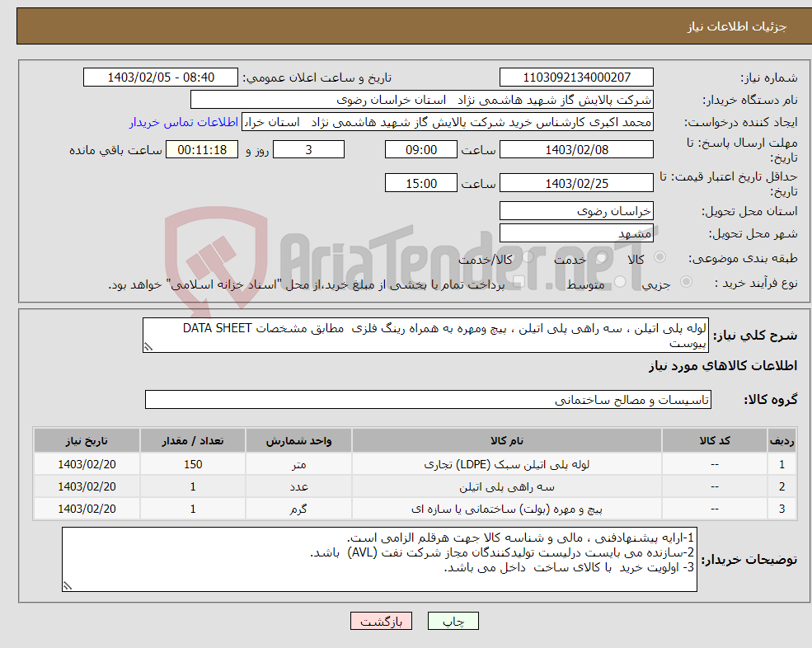This screenshot has height=648, width=812.
Task: Click the اطلاعات کالاهای مورد نیاز heading
Action: click(723, 366)
